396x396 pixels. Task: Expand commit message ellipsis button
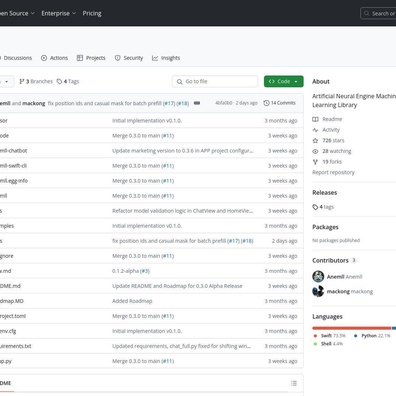pyautogui.click(x=197, y=103)
